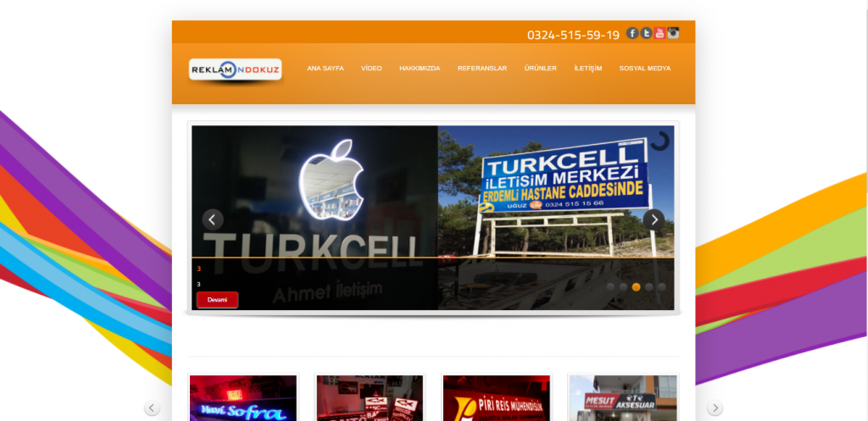The height and width of the screenshot is (421, 868).
Task: Open VİDEO menu item
Action: click(371, 69)
